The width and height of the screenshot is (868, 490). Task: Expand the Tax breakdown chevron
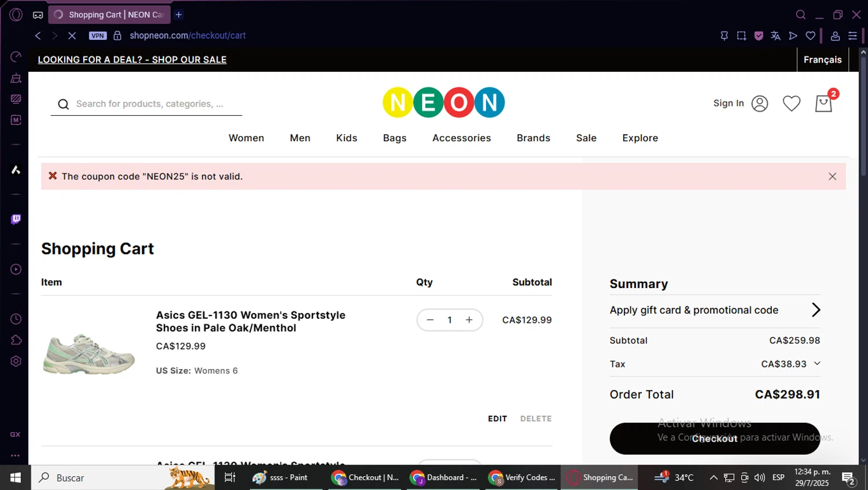pos(817,363)
